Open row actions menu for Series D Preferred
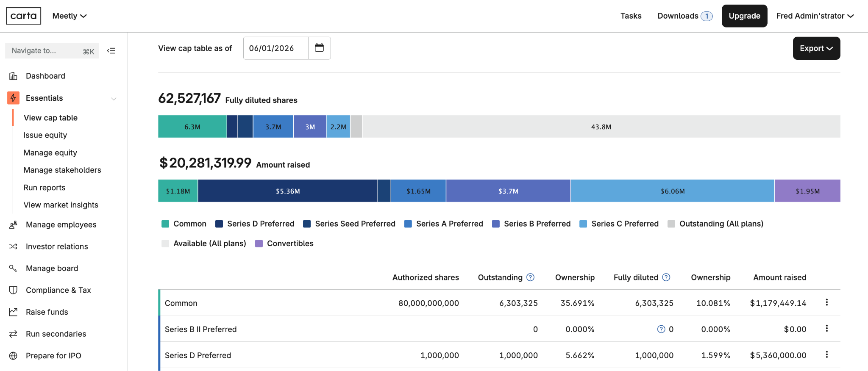868x371 pixels. click(826, 355)
